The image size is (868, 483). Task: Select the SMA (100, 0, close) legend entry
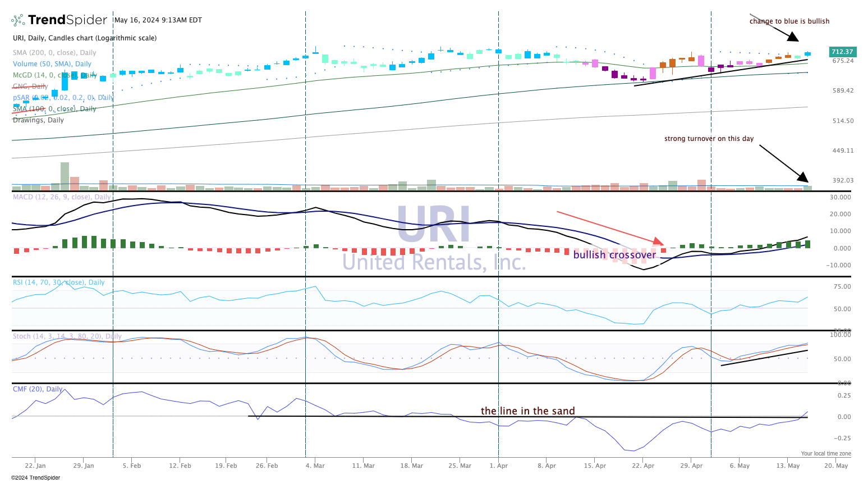54,109
